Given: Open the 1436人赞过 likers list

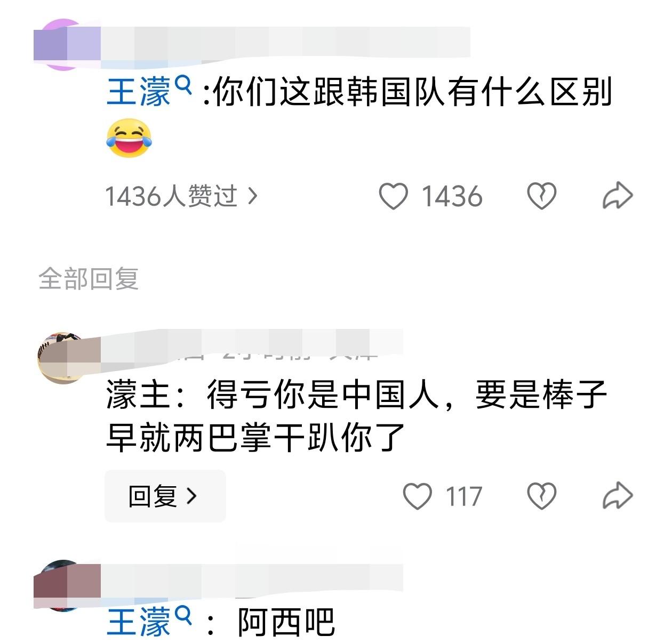Looking at the screenshot, I should [181, 196].
